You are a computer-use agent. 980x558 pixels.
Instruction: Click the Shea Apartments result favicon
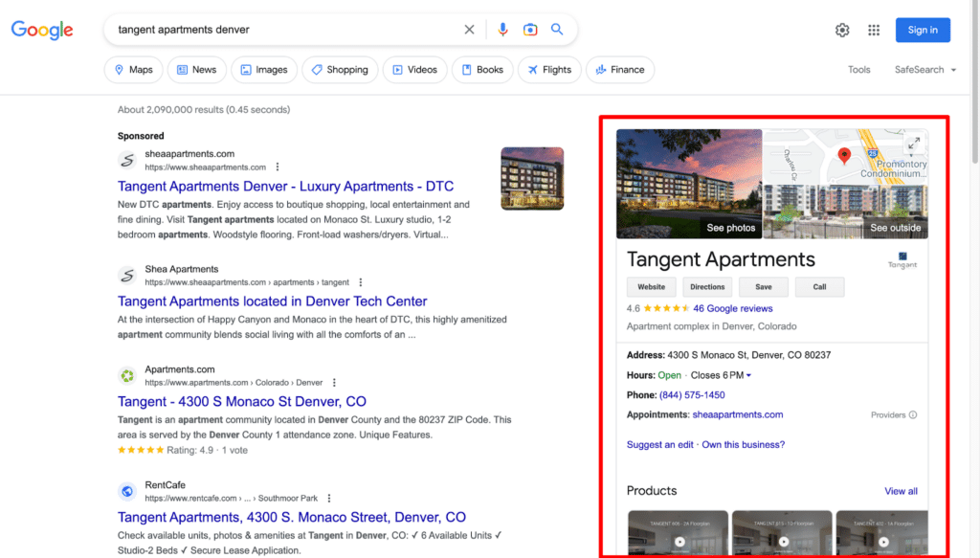point(127,275)
